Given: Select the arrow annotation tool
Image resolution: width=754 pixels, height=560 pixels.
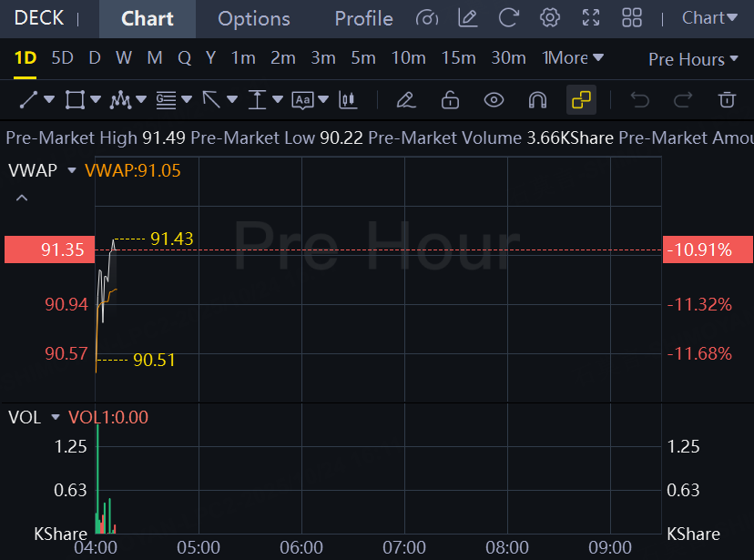Looking at the screenshot, I should (x=211, y=100).
